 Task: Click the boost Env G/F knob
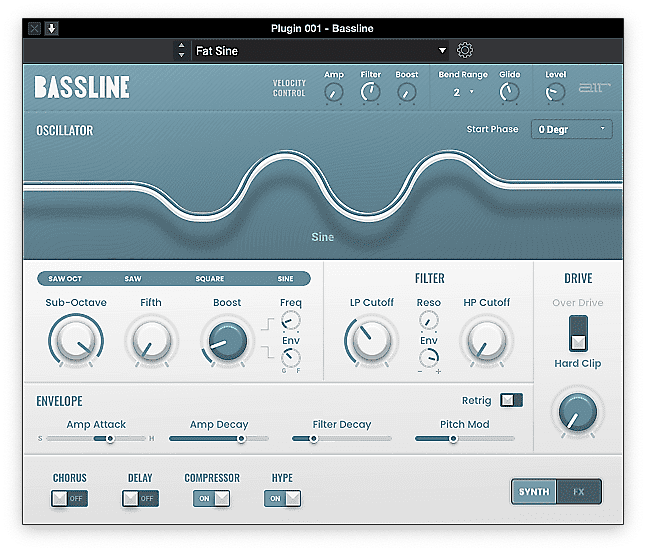[290, 357]
